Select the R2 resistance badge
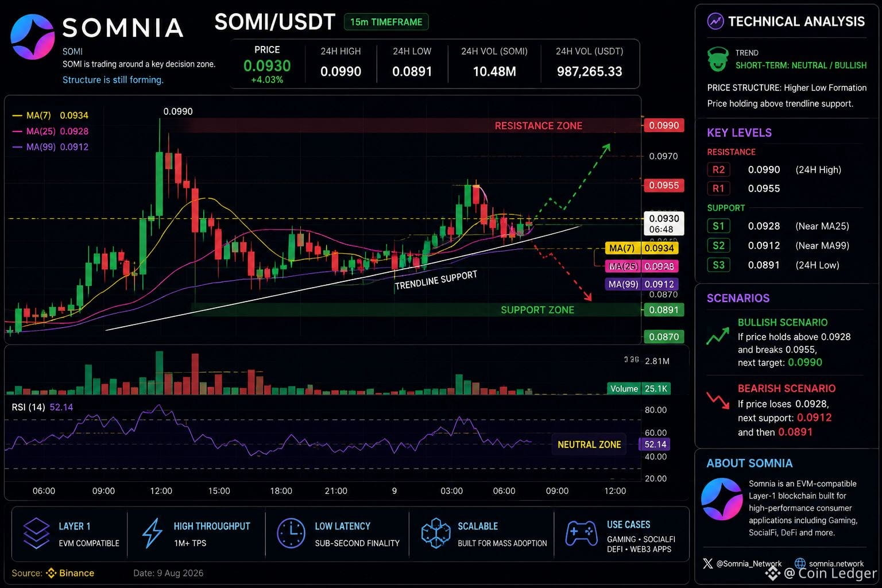Image resolution: width=882 pixels, height=588 pixels. pos(718,169)
